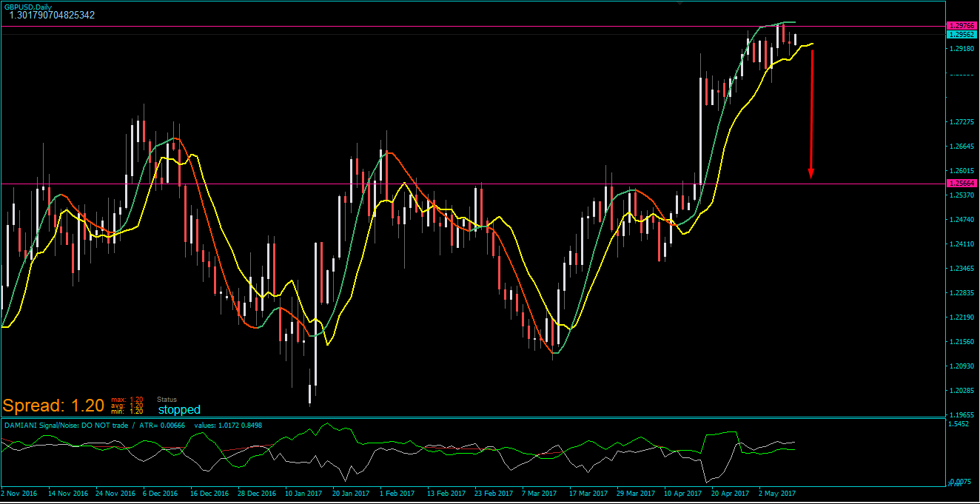This screenshot has width=980, height=504.
Task: Click the 1.24110 price scale label
Action: 961,244
